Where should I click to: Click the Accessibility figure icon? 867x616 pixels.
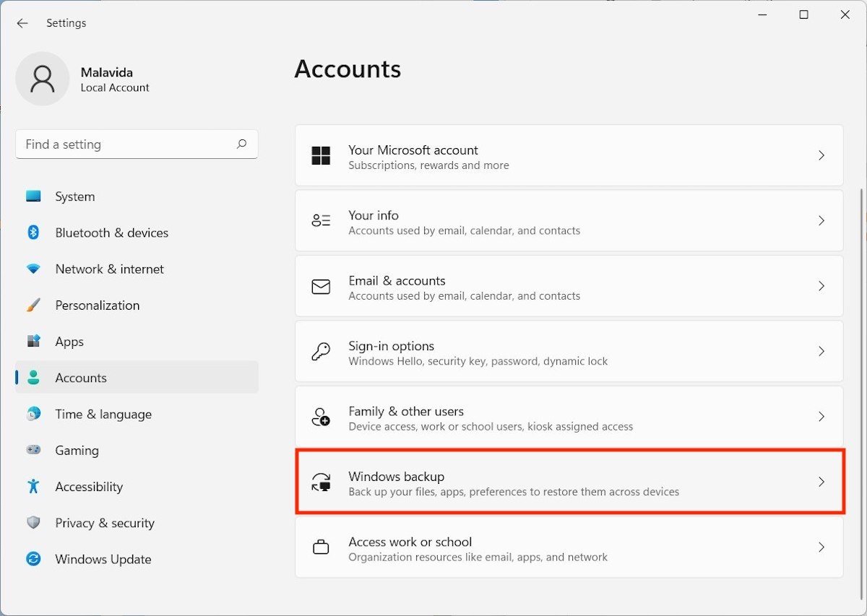(33, 486)
